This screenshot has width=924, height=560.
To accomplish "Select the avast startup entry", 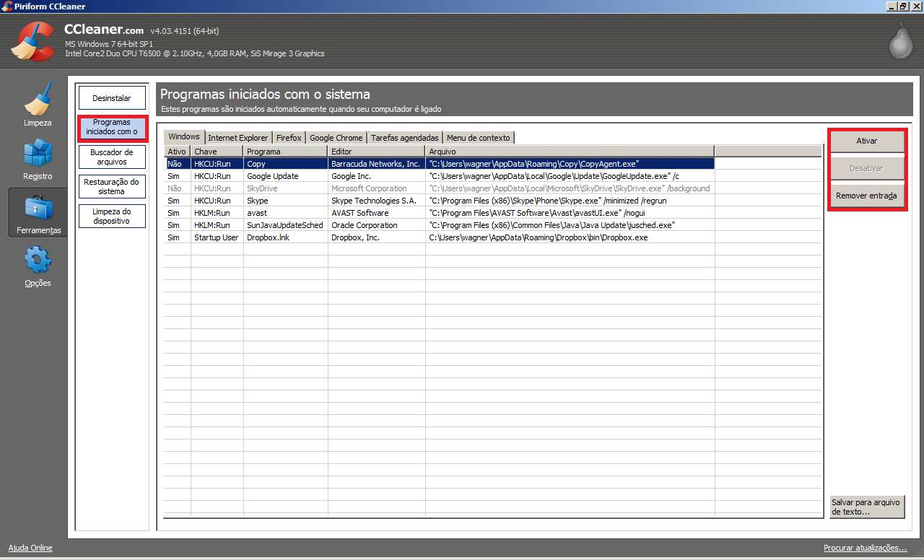I will click(440, 213).
